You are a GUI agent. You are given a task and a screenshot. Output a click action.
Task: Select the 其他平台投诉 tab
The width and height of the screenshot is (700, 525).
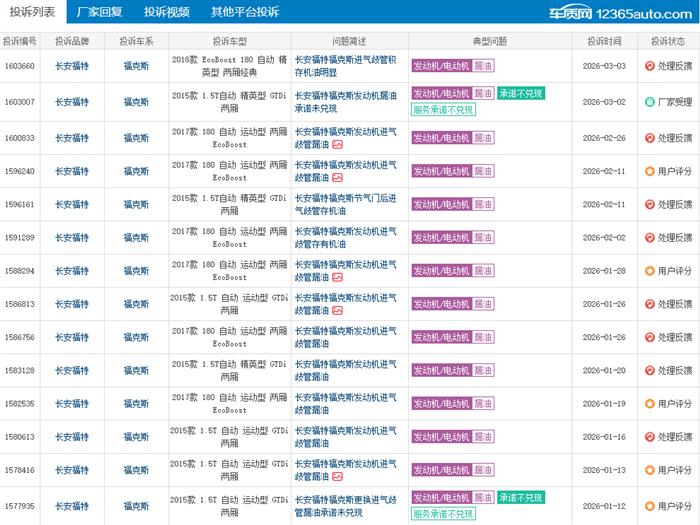point(245,12)
